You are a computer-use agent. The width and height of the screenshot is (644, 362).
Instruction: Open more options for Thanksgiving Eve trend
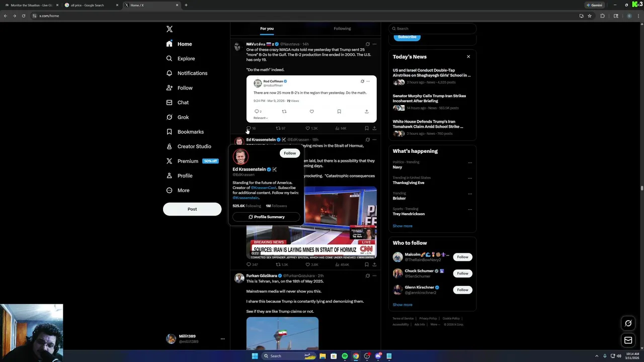coord(470,178)
